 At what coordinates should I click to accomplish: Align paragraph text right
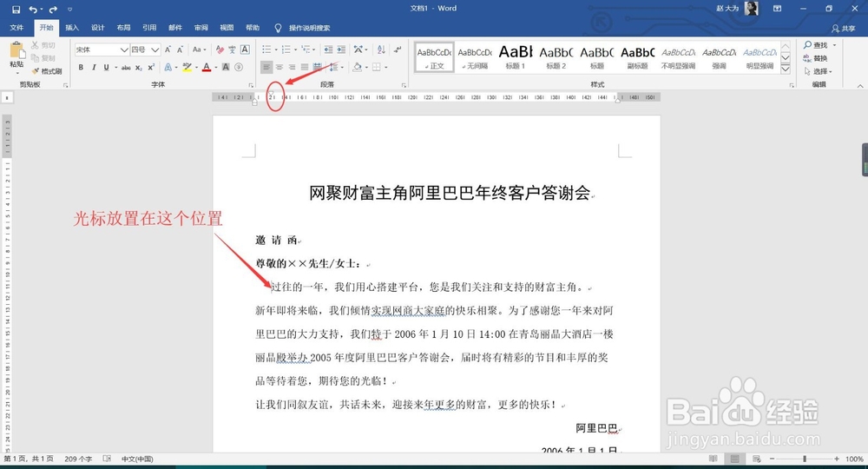click(292, 68)
